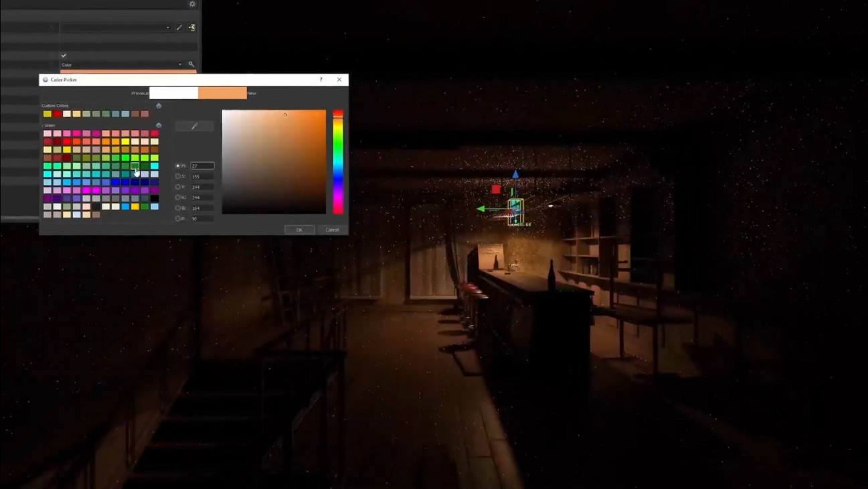The image size is (868, 489).
Task: Select the H (hue) radio button
Action: tap(178, 165)
